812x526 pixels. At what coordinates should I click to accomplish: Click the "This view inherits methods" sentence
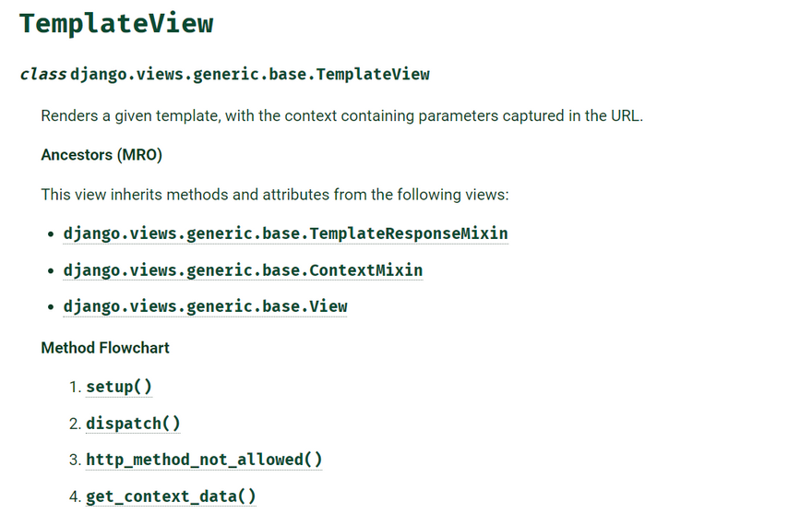275,195
